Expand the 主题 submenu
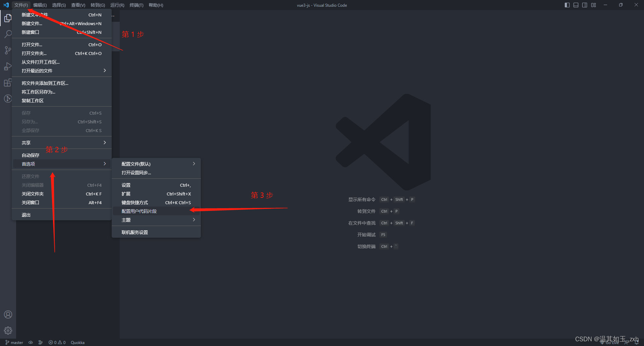644x346 pixels. click(156, 220)
